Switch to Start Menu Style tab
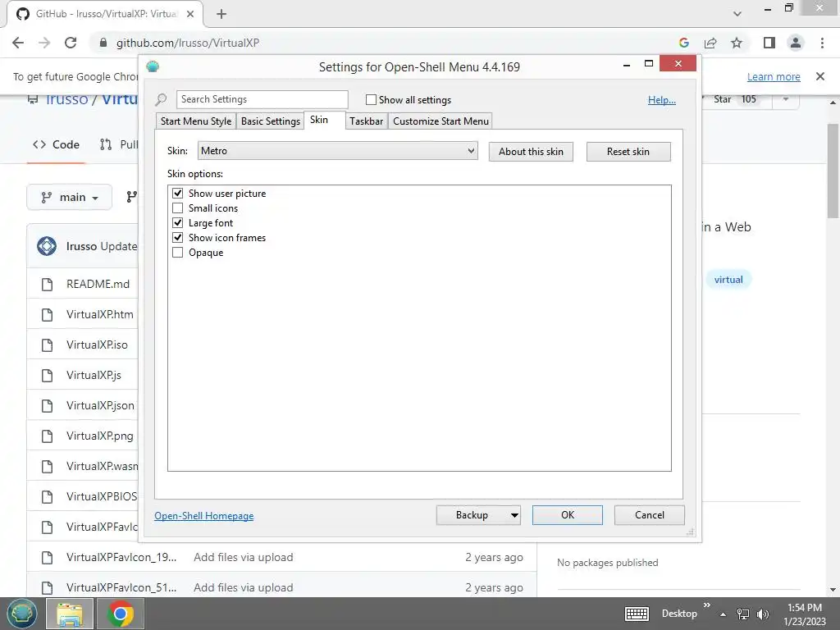 196,121
